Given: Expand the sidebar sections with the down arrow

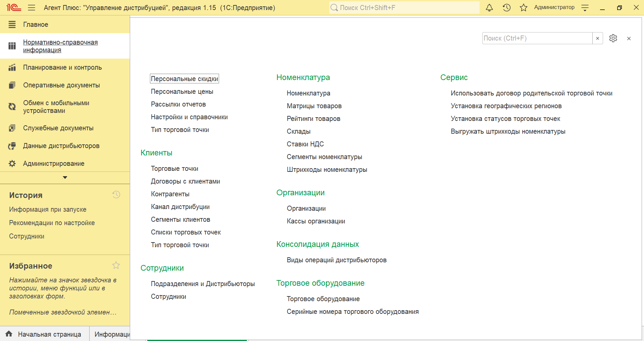Looking at the screenshot, I should [x=65, y=178].
